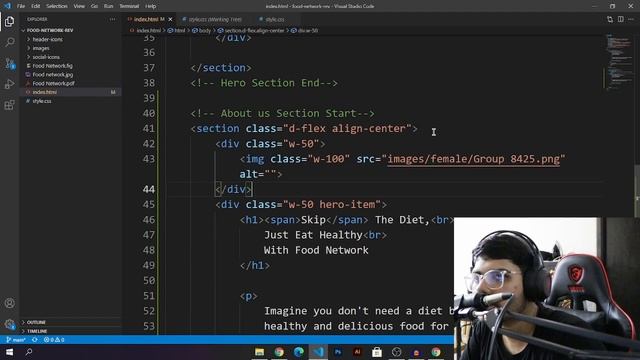
Task: Open Adobe Illustrator from the taskbar
Action: 357,352
